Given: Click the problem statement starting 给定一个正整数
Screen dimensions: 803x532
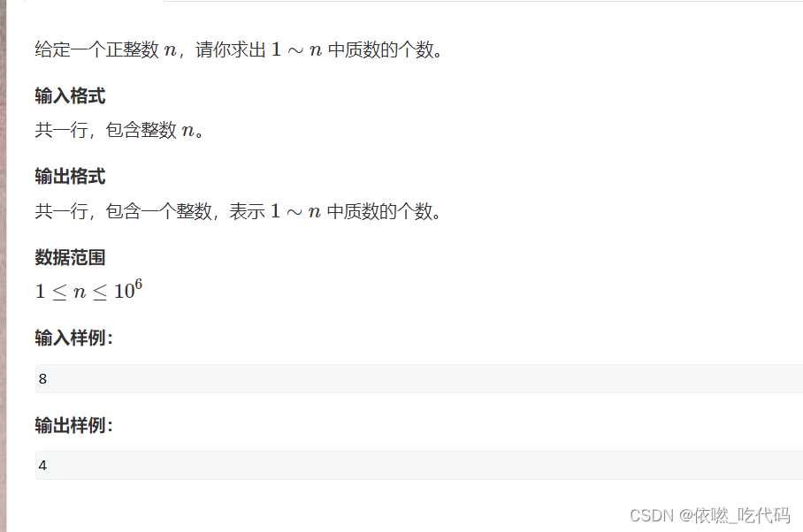Looking at the screenshot, I should pyautogui.click(x=239, y=49).
